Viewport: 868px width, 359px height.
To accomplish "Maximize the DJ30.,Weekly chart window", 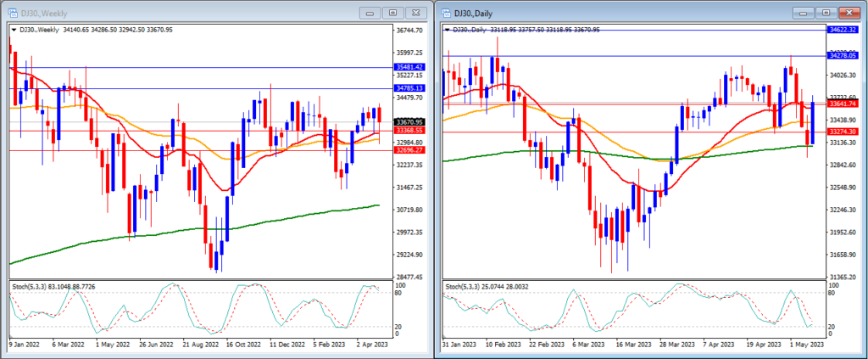I will coord(392,12).
